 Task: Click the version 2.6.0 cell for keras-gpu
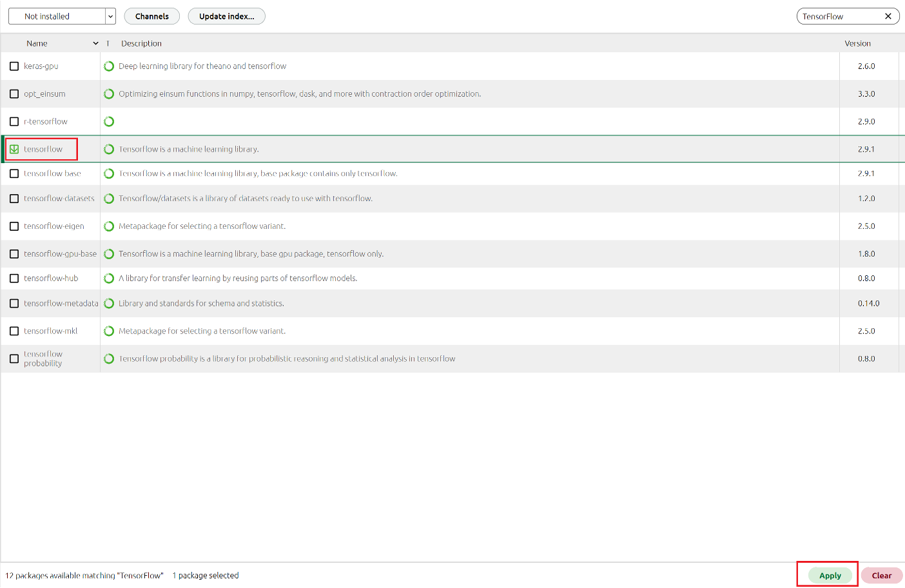click(866, 66)
